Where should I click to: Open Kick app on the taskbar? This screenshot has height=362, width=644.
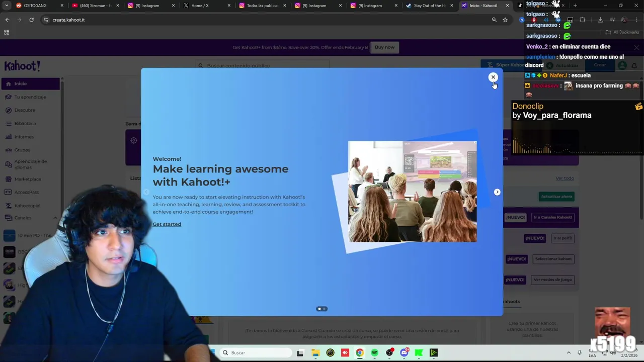(x=419, y=353)
